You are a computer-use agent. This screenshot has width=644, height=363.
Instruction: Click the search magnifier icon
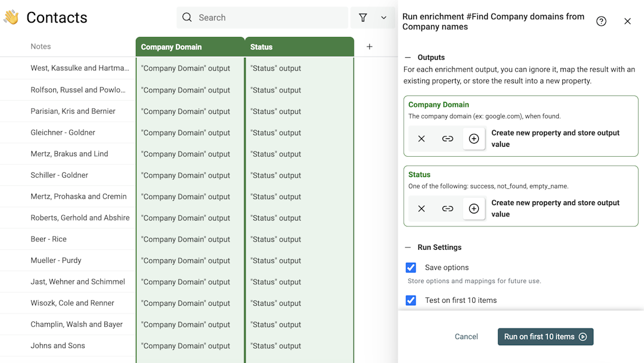coord(187,17)
